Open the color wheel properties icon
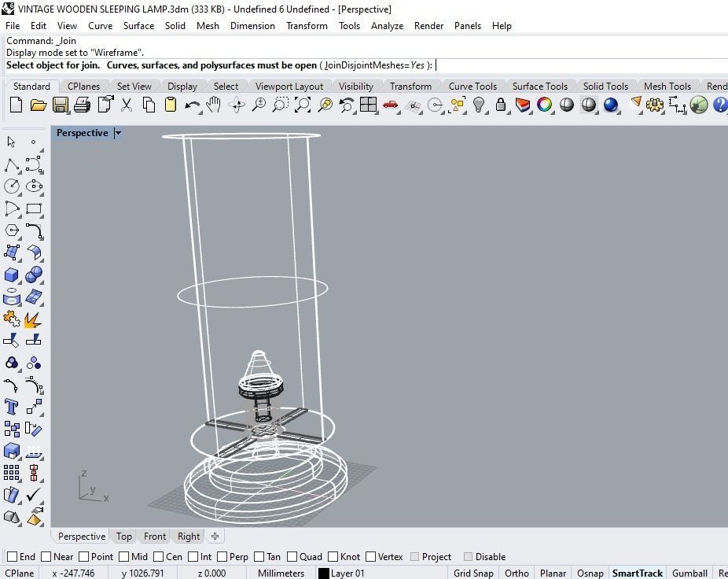728x579 pixels. (545, 105)
